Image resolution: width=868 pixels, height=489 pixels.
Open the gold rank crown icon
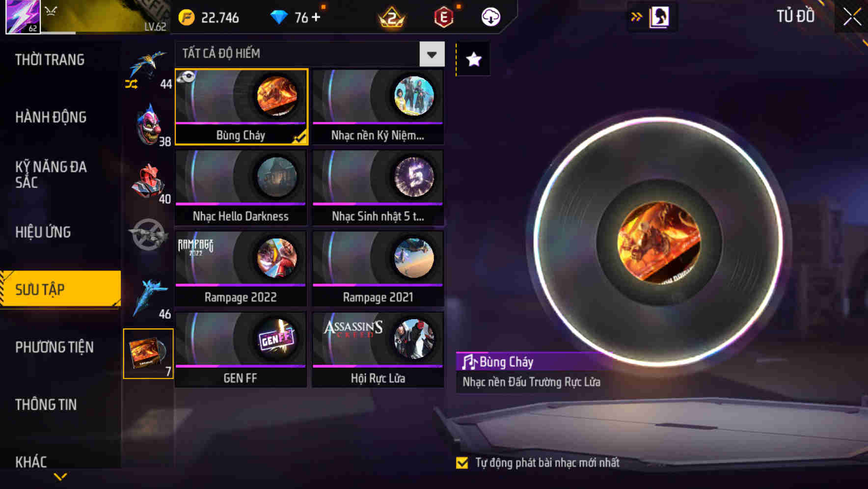coord(392,18)
